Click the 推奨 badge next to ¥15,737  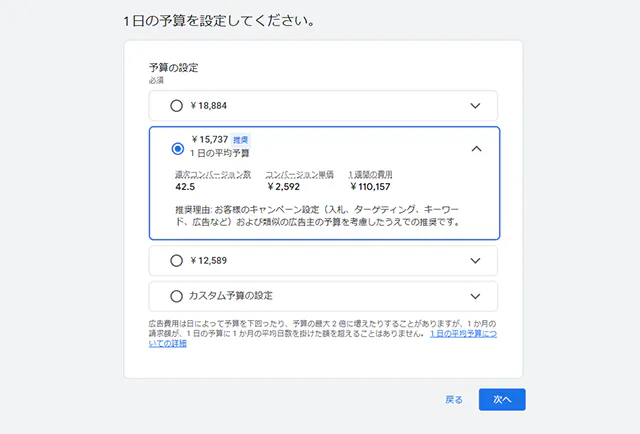240,140
